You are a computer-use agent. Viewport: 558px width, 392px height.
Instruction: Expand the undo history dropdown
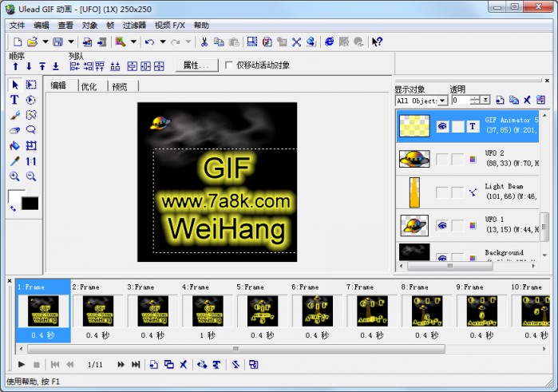(x=163, y=42)
